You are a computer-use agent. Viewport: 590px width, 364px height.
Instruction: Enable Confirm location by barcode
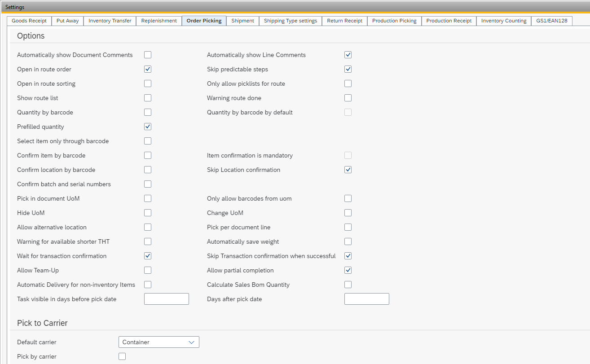click(x=148, y=170)
